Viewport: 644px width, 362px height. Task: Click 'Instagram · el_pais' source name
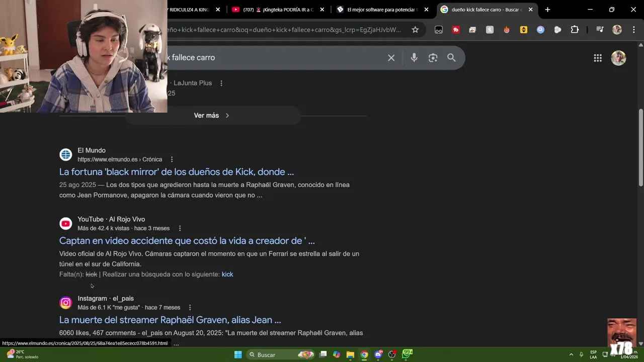click(x=106, y=298)
